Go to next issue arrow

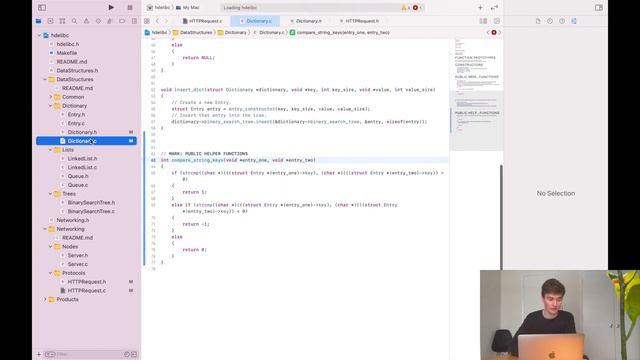pyautogui.click(x=500, y=32)
